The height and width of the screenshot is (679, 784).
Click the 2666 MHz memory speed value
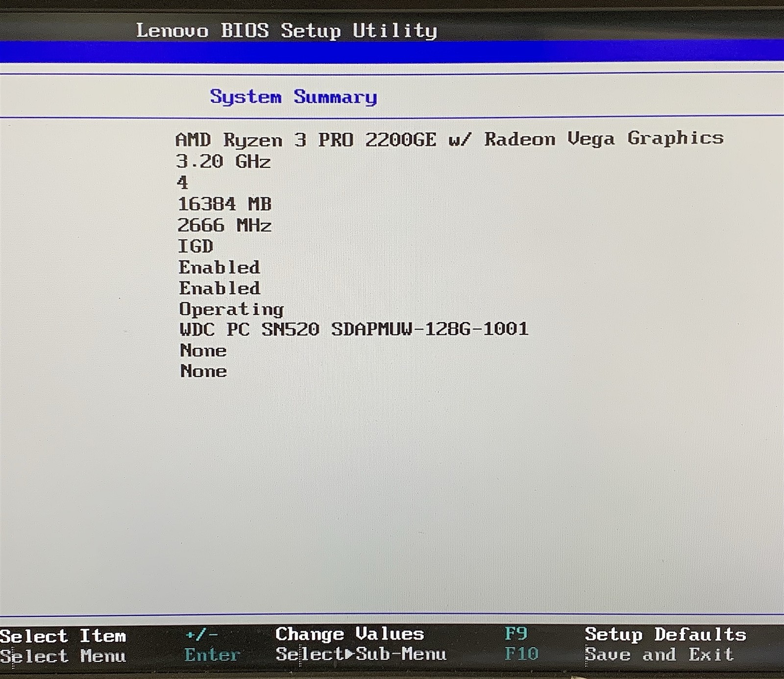[x=224, y=226]
